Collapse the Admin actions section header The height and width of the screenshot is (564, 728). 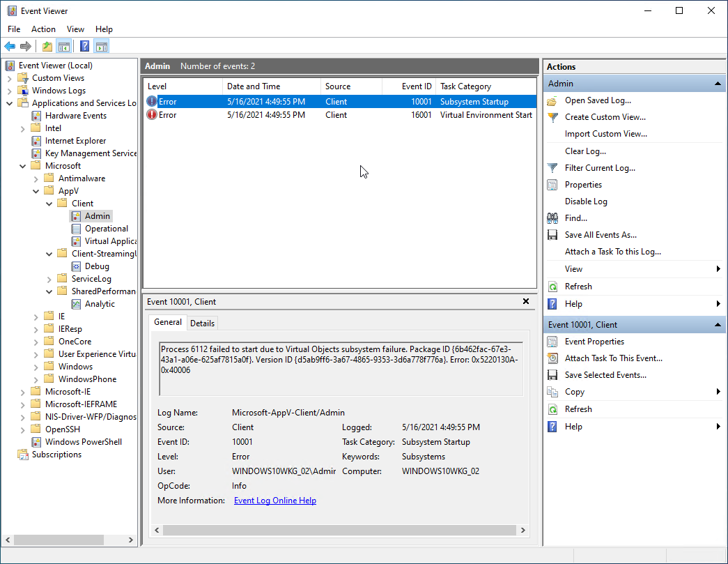click(718, 84)
